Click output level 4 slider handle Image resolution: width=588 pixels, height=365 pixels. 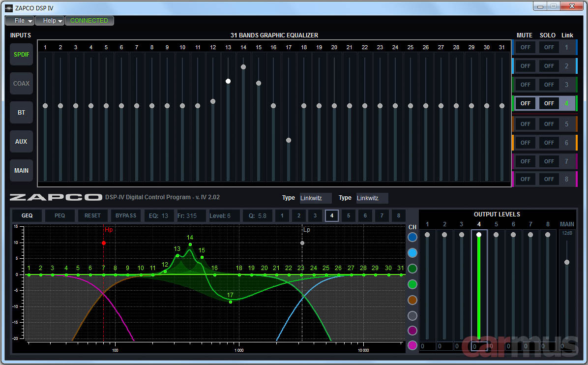479,235
